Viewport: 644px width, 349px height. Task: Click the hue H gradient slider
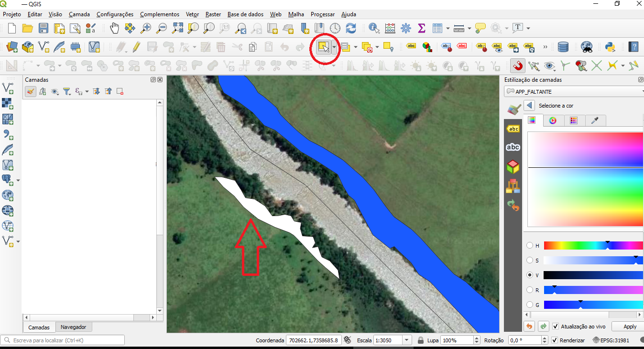point(593,245)
